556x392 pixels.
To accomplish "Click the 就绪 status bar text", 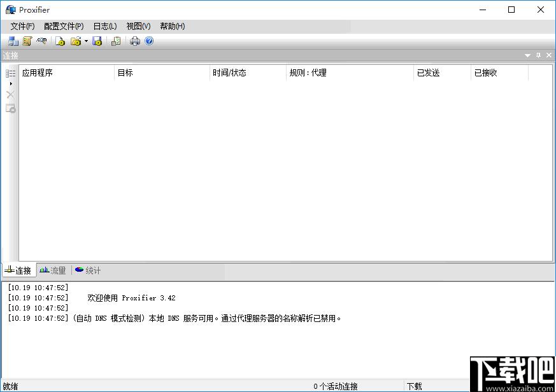I will click(10, 386).
